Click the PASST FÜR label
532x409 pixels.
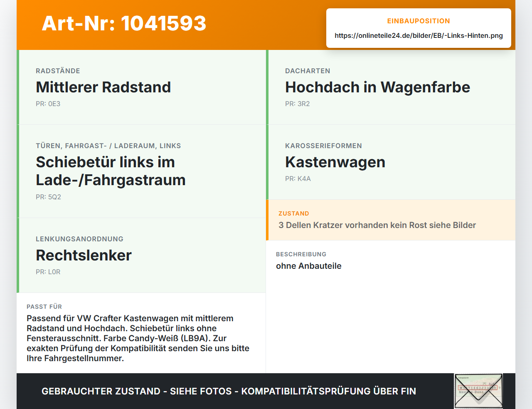click(x=44, y=307)
